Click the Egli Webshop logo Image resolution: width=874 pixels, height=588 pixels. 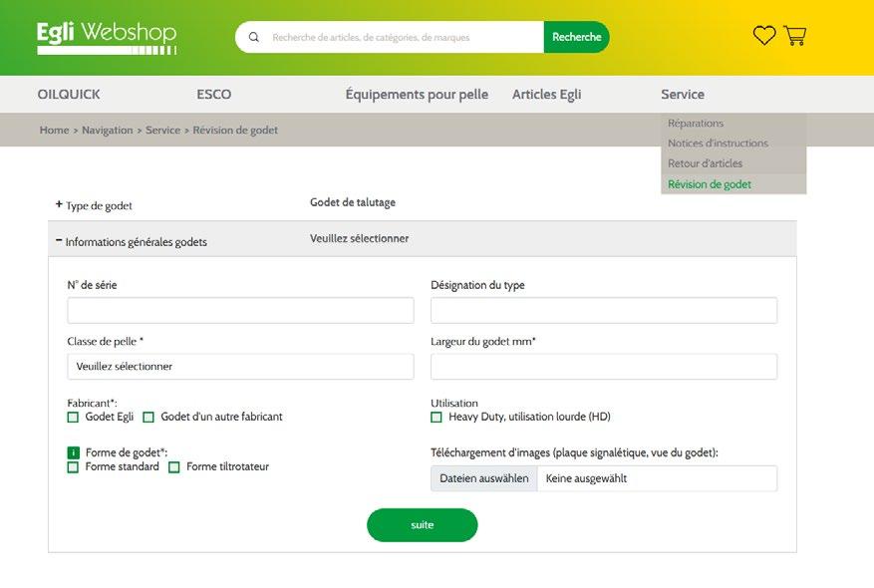tap(107, 36)
